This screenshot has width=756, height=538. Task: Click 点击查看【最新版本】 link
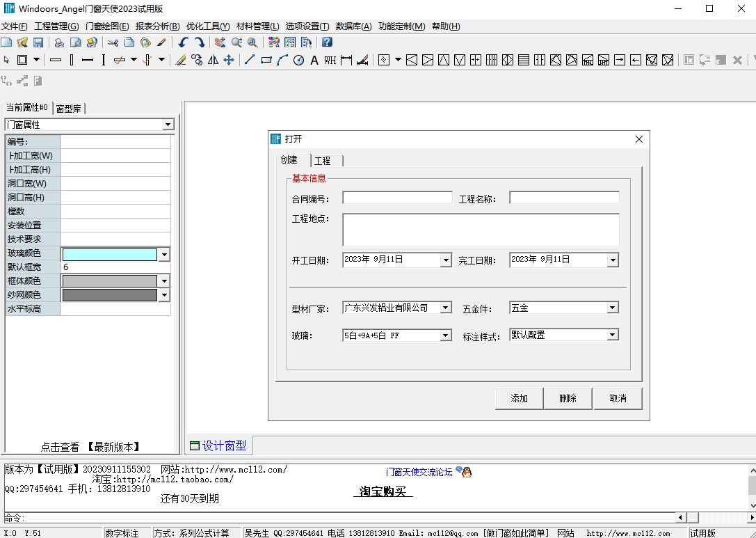pyautogui.click(x=90, y=447)
